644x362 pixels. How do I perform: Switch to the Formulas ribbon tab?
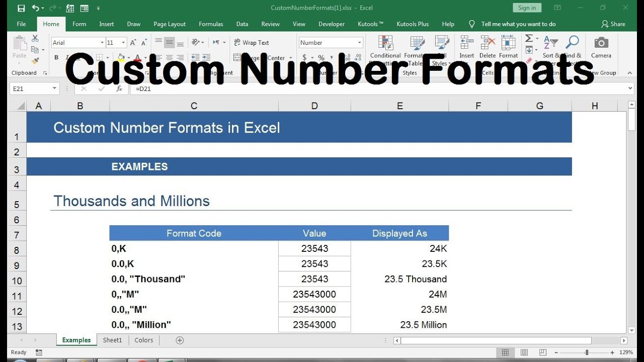click(x=211, y=24)
